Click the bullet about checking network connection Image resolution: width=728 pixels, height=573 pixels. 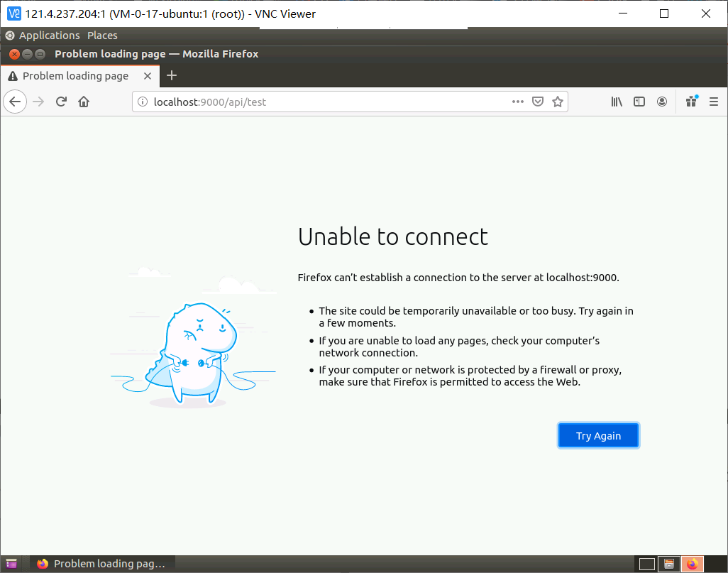point(458,346)
